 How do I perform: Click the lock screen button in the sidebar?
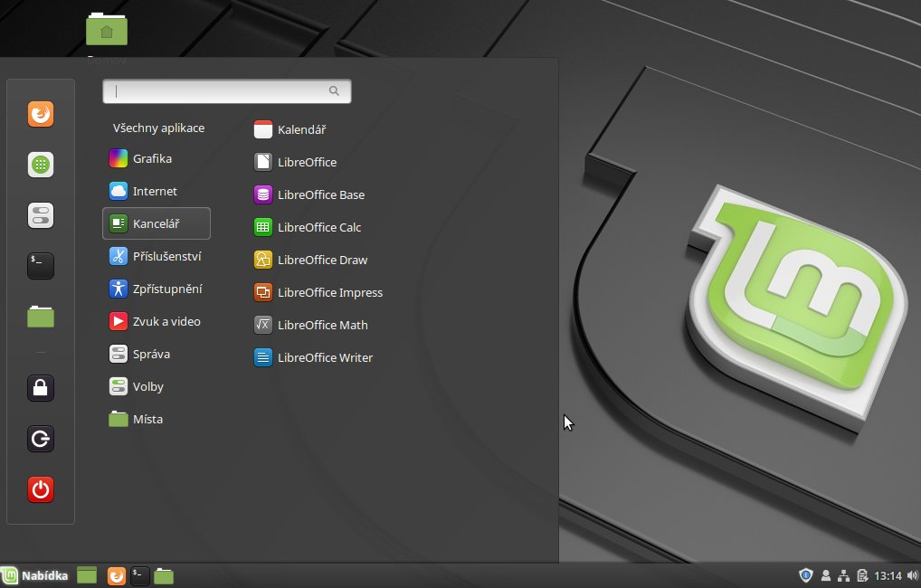click(x=41, y=388)
